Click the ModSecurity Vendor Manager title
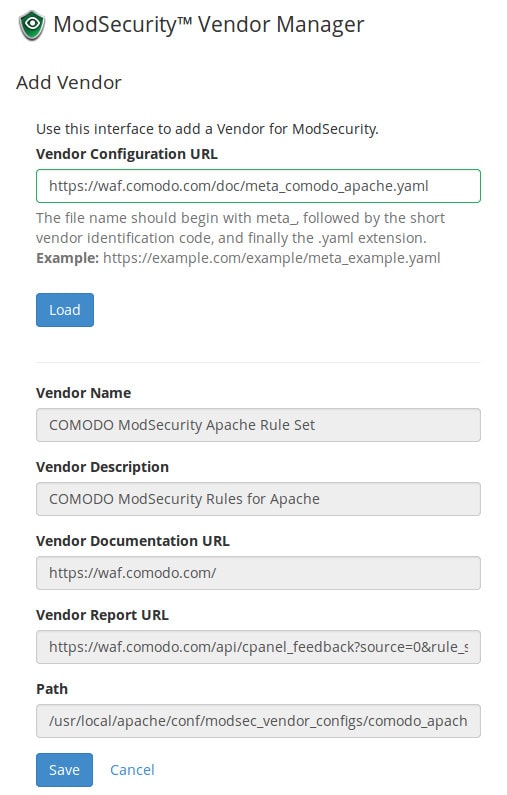The width and height of the screenshot is (507, 795). point(208,25)
